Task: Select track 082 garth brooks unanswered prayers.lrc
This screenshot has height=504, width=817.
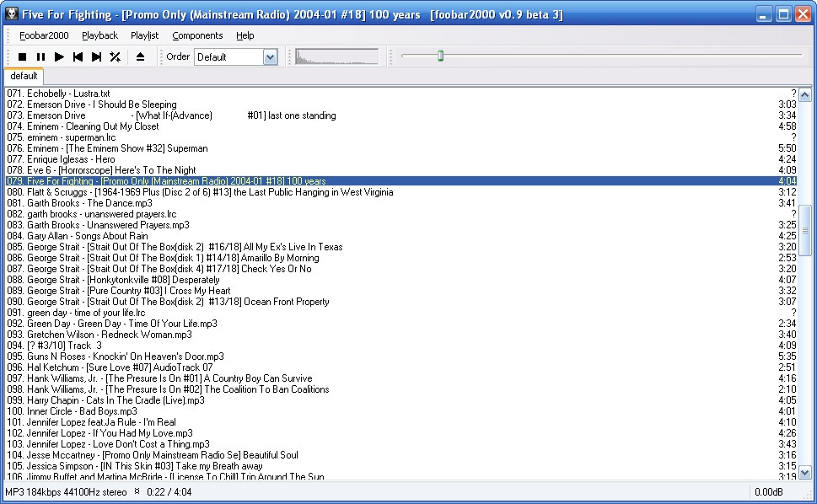Action: 400,214
